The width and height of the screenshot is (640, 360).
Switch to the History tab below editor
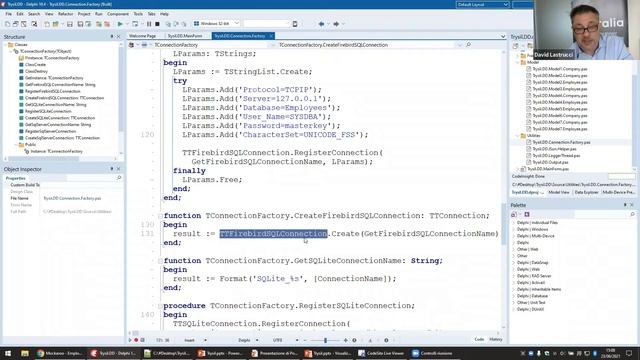coord(496,340)
